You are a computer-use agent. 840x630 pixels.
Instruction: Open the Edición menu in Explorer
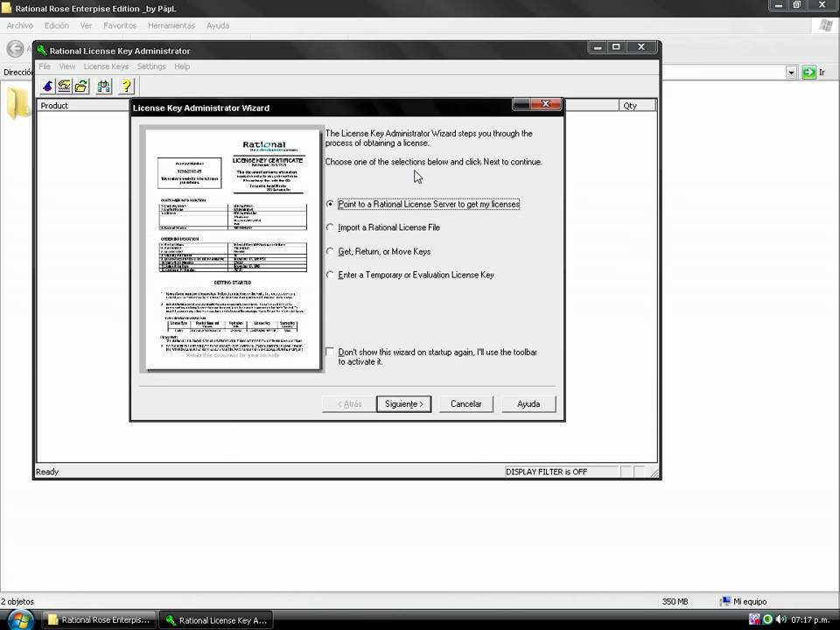(57, 25)
